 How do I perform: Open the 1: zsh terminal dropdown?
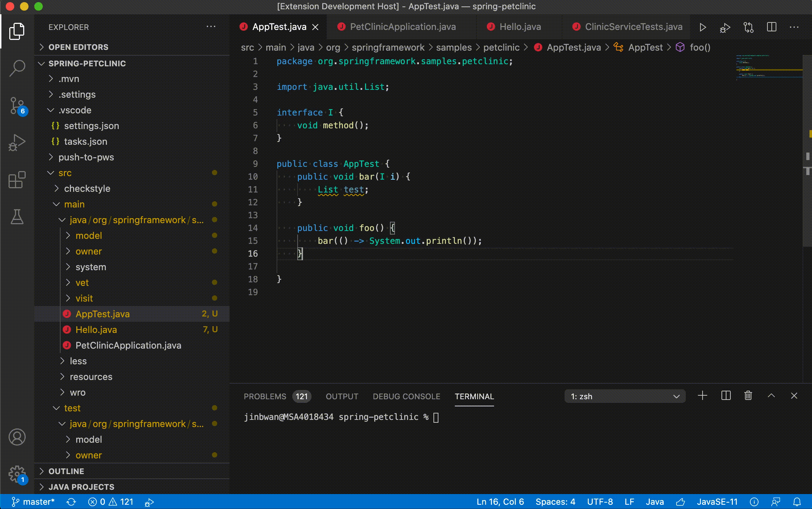[625, 396]
